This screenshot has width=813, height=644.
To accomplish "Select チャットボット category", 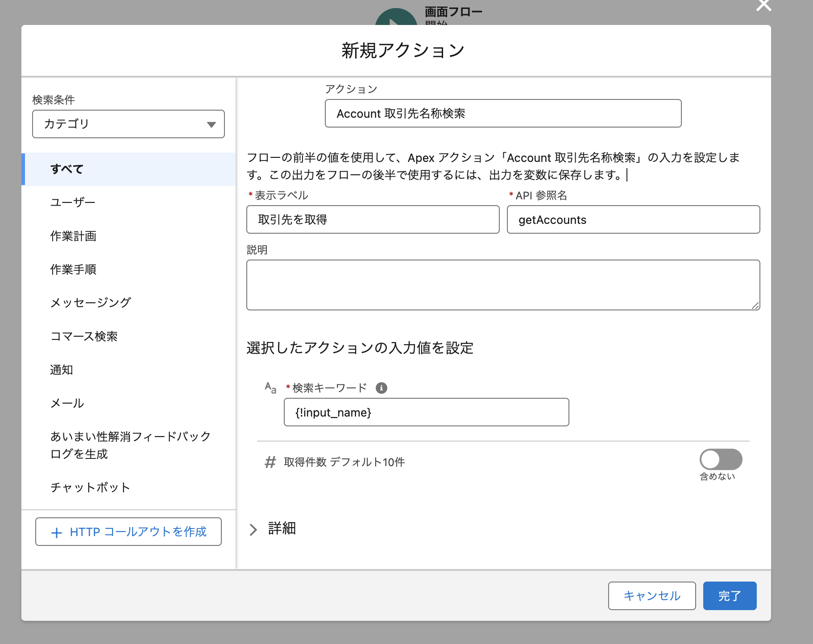I will tap(89, 487).
